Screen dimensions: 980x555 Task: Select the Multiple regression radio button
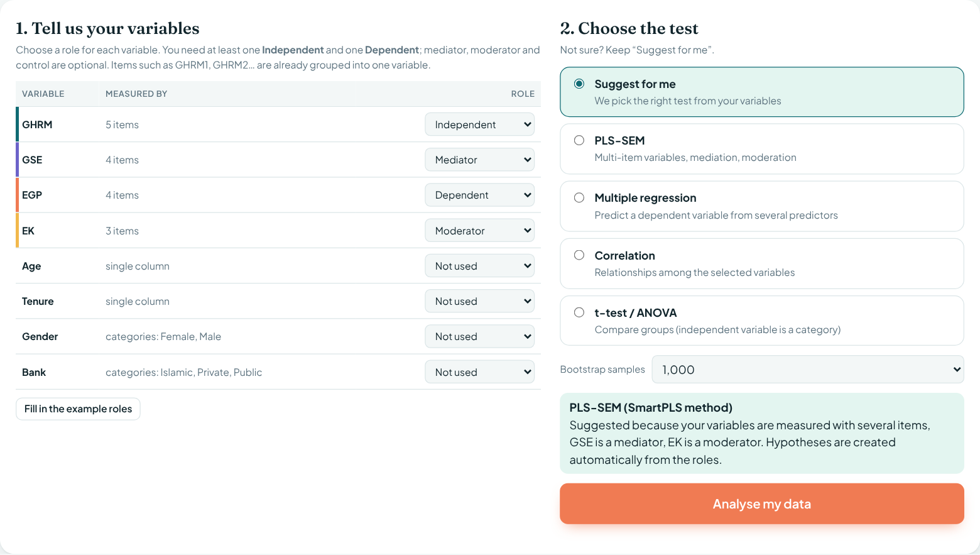(579, 197)
